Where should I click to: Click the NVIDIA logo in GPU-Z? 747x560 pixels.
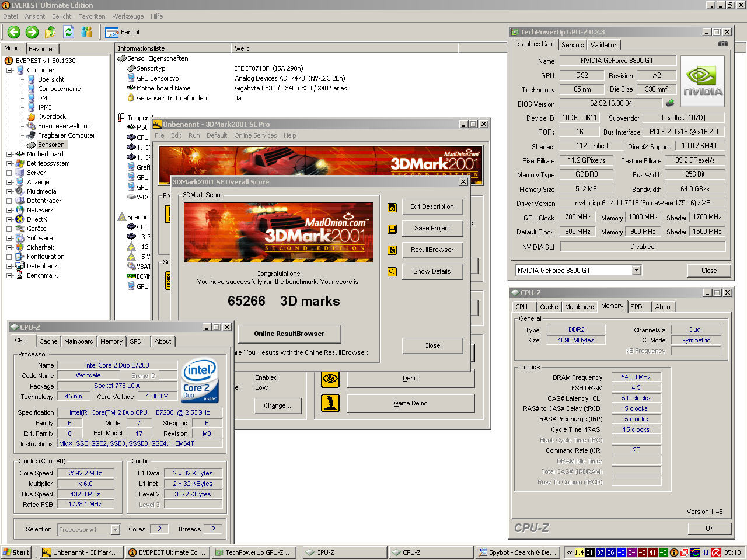pyautogui.click(x=703, y=82)
